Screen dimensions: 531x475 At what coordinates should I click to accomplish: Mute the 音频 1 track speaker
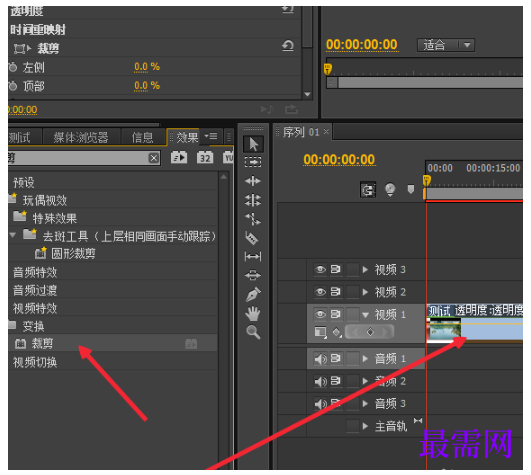tap(320, 359)
